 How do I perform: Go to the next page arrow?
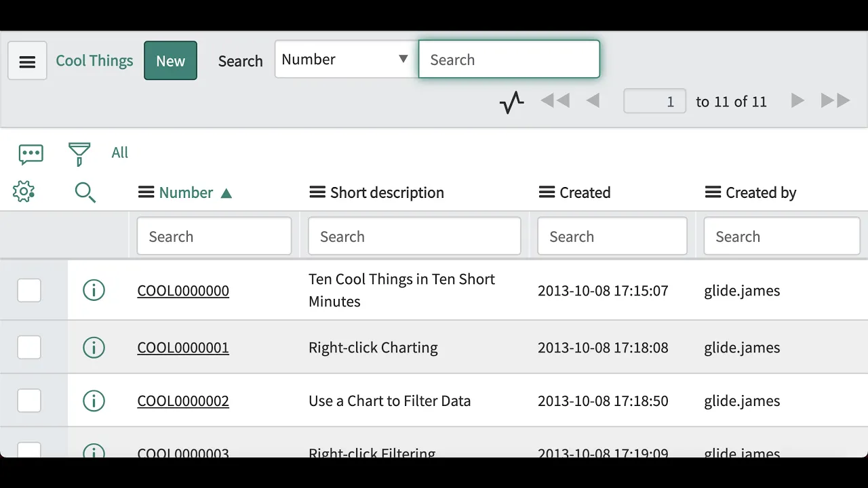pyautogui.click(x=797, y=101)
